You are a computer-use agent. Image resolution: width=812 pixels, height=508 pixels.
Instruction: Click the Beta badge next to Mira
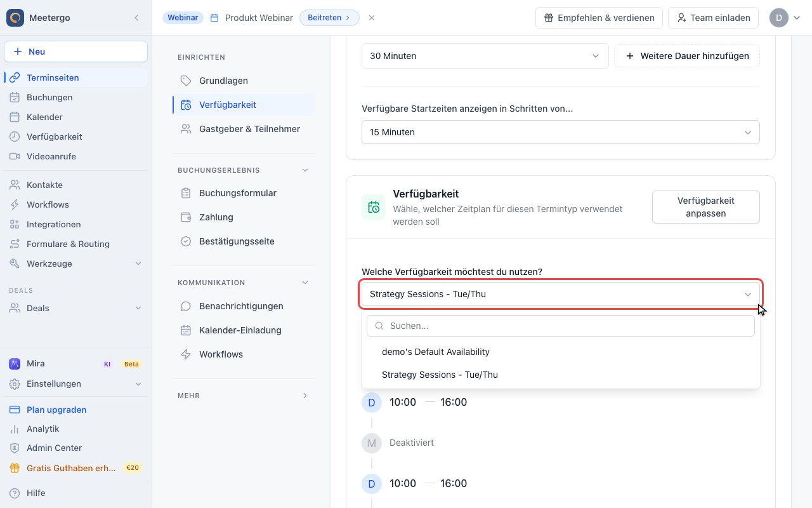tap(131, 364)
